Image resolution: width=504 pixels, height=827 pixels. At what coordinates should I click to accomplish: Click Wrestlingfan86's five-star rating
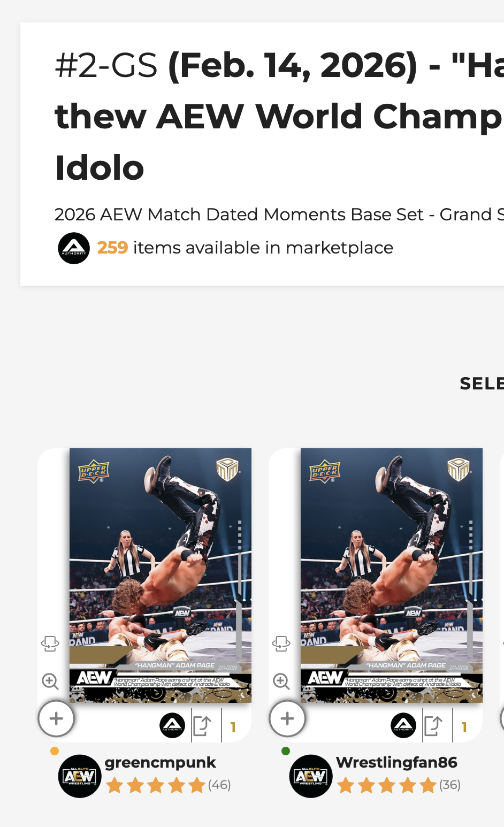[x=387, y=785]
